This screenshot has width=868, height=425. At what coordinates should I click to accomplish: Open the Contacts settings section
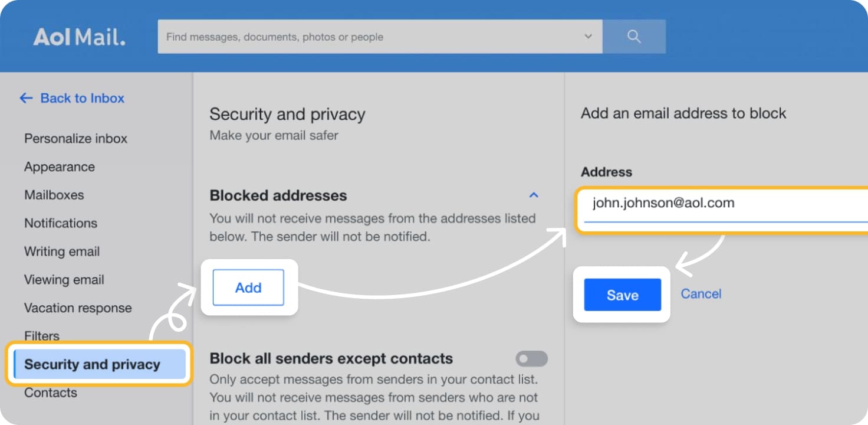pyautogui.click(x=50, y=392)
